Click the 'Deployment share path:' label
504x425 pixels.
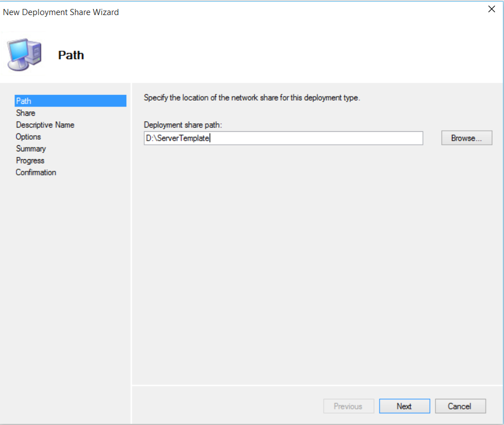tap(183, 125)
